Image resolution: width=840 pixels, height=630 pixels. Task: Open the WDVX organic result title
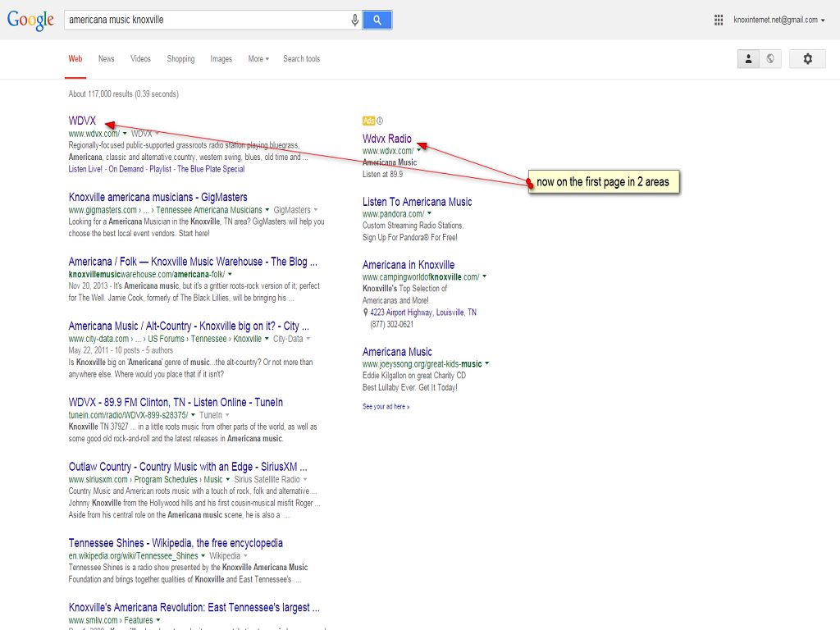click(82, 121)
